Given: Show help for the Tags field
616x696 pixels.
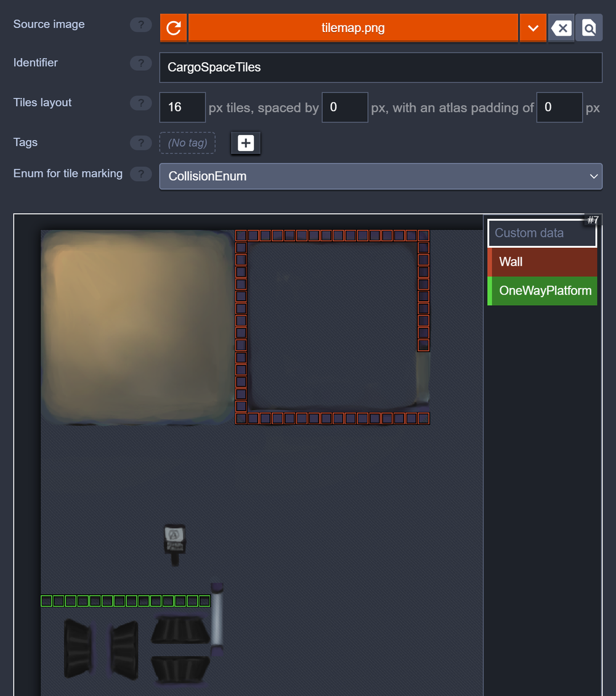Looking at the screenshot, I should click(x=140, y=143).
